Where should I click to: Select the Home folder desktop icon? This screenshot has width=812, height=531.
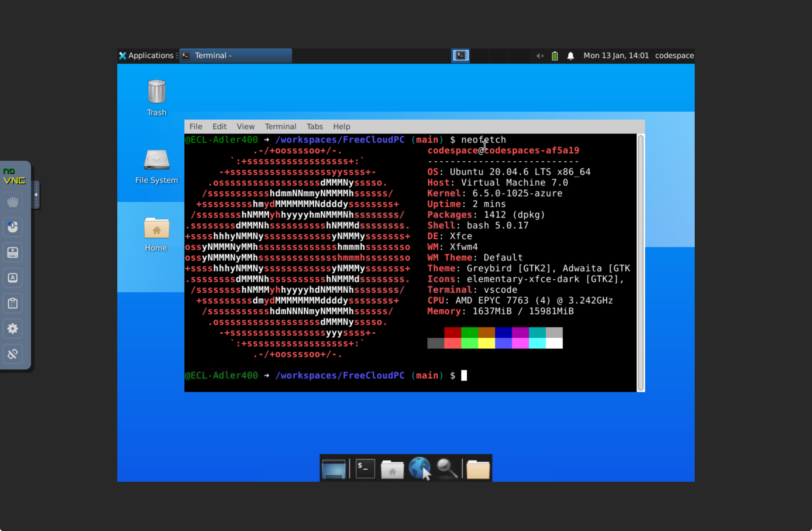(x=156, y=234)
